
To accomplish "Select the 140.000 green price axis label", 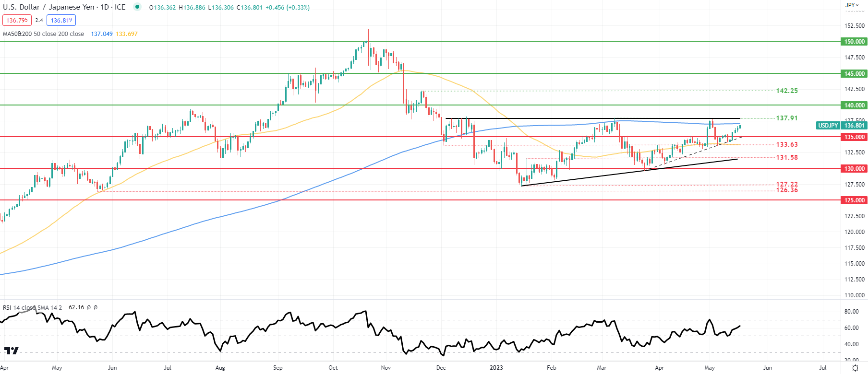I will click(x=854, y=105).
